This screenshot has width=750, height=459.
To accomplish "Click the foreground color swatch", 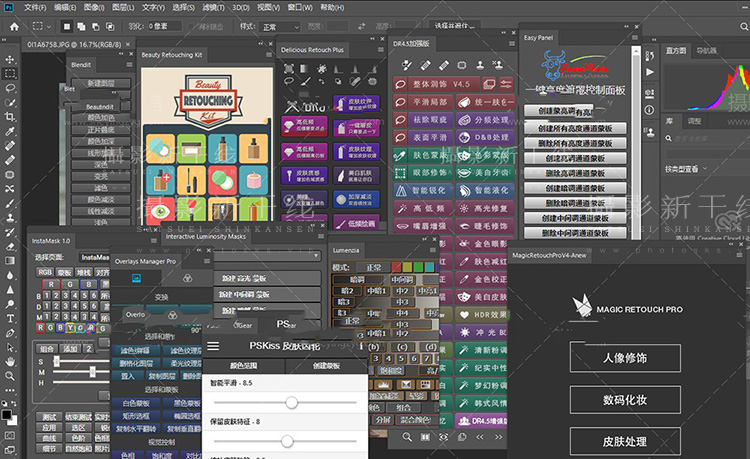I will (x=7, y=414).
